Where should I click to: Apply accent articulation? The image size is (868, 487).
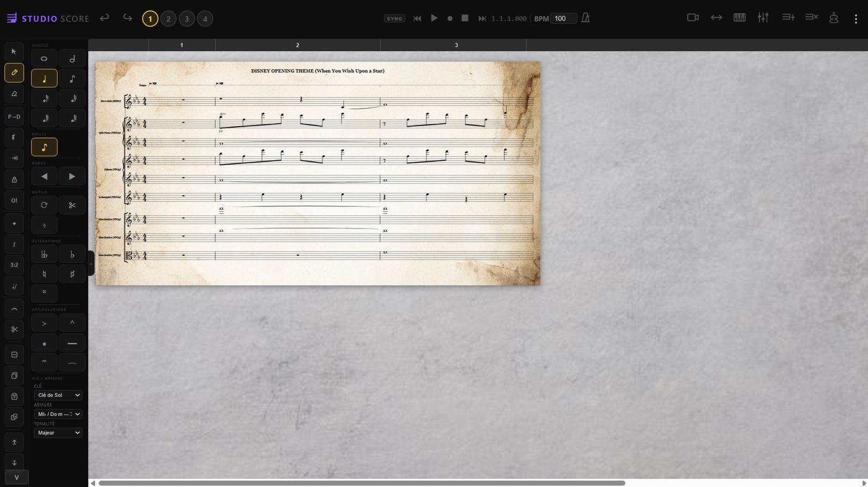tap(44, 323)
